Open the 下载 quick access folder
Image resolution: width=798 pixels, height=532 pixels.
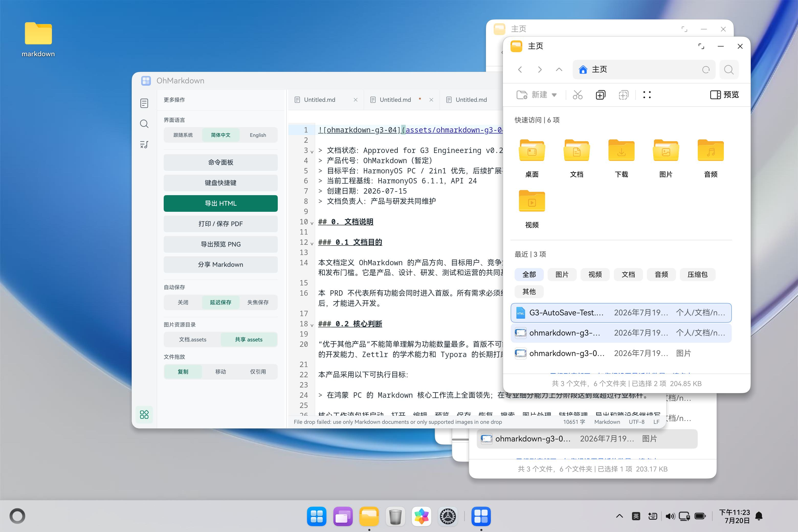point(621,158)
